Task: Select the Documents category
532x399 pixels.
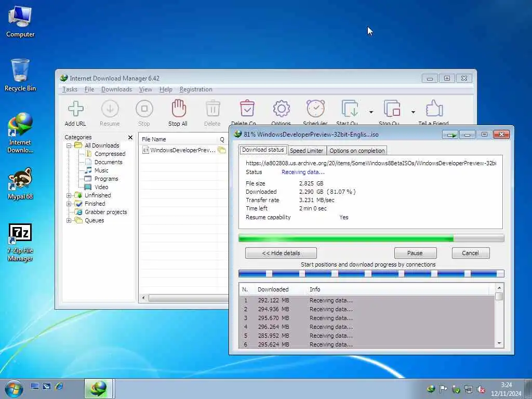Action: 108,162
